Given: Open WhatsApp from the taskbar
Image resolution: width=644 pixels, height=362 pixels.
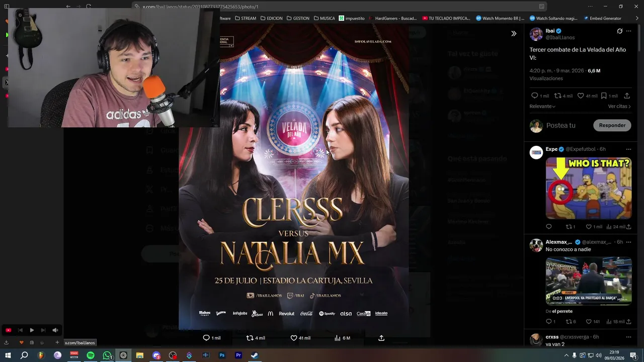Looking at the screenshot, I should (x=107, y=355).
